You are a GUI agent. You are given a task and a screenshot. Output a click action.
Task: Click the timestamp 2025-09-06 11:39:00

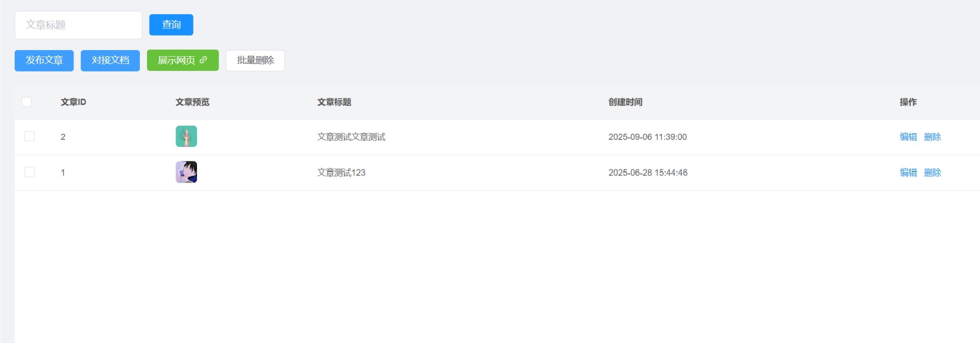[647, 137]
